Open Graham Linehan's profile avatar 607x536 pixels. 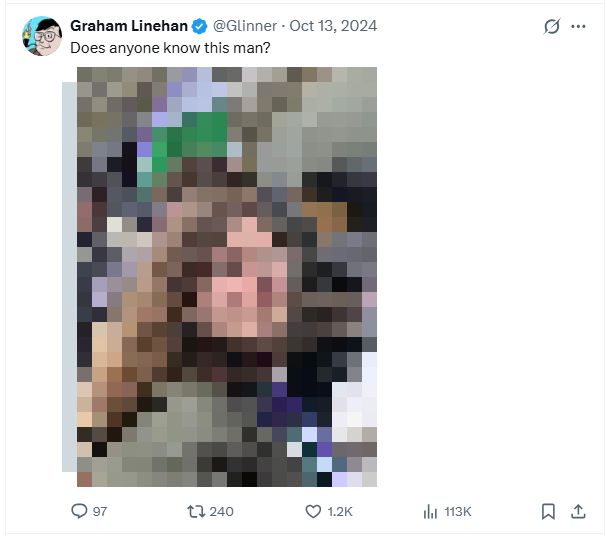40,33
